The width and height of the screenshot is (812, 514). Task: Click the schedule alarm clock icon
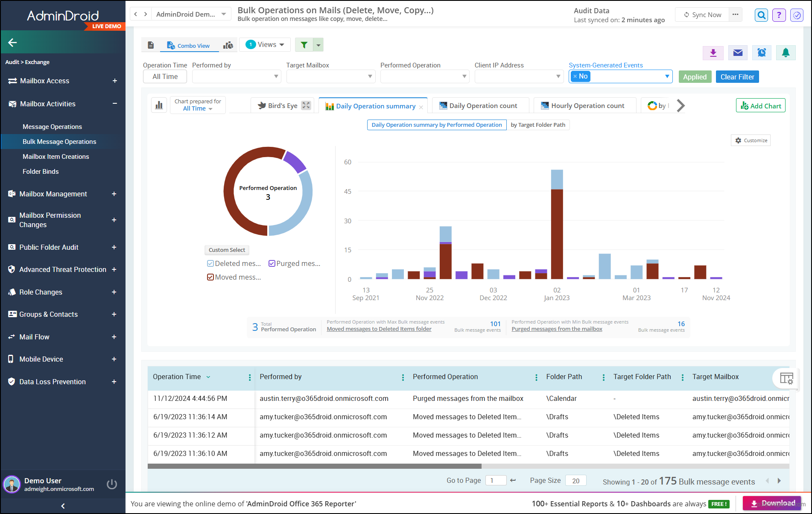tap(762, 53)
